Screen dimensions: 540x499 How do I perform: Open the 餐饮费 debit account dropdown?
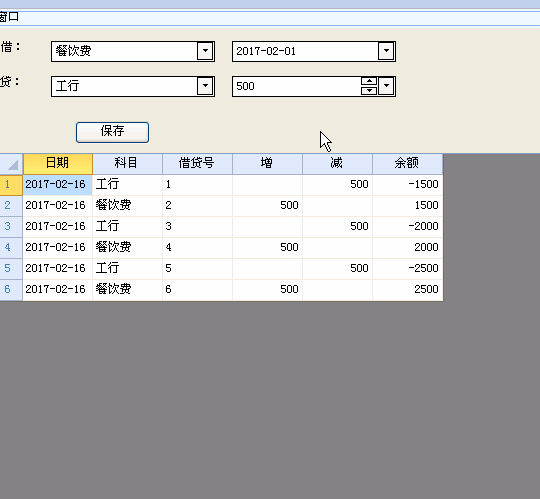[205, 51]
